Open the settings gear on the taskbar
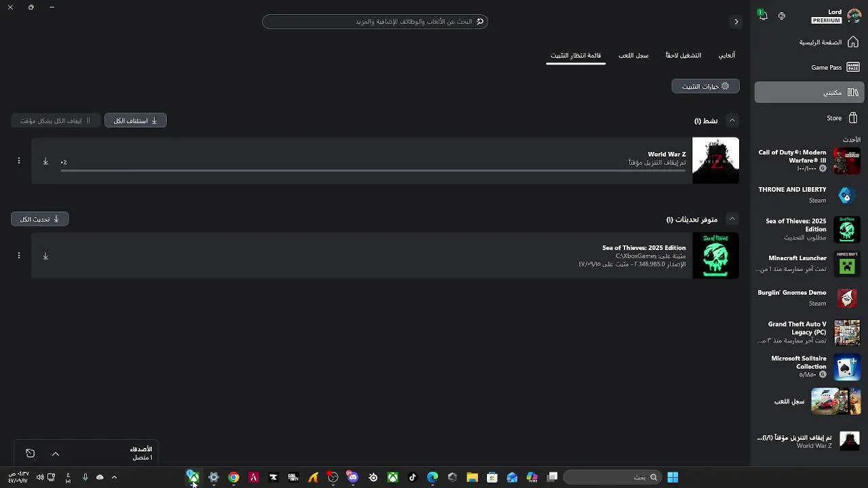Image resolution: width=868 pixels, height=488 pixels. click(214, 477)
